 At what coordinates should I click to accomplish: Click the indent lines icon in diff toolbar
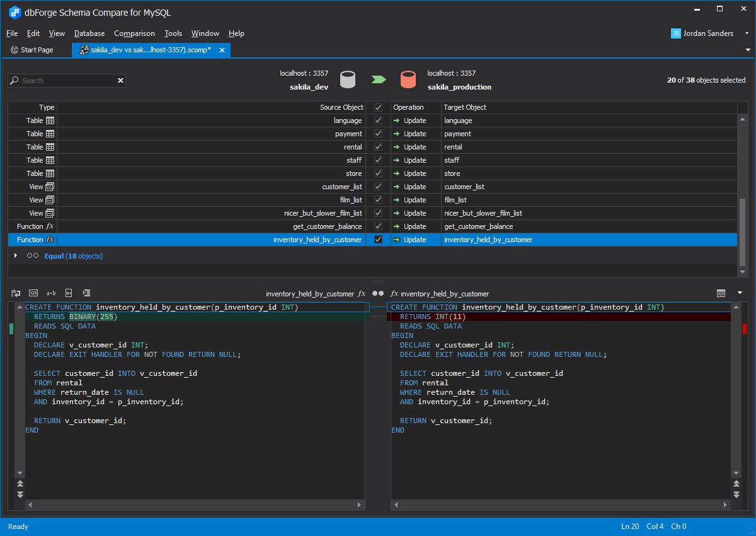coord(87,293)
